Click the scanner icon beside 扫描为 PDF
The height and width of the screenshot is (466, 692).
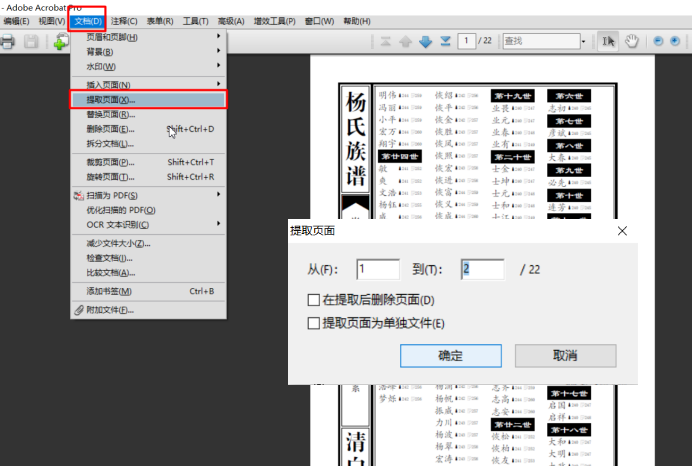tap(79, 195)
